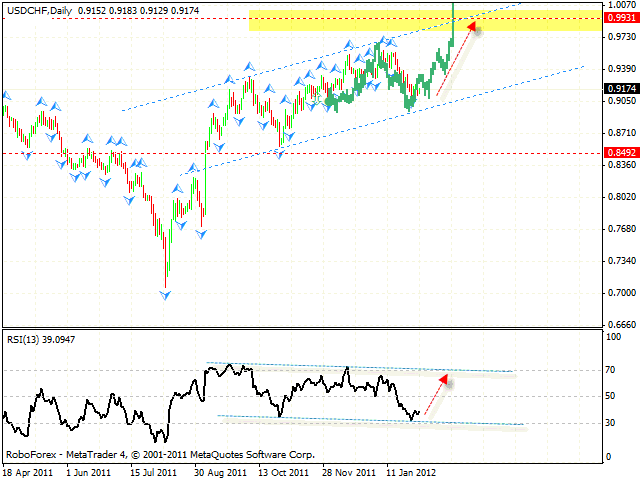Viewport: 640px width, 480px height.
Task: Click the 30 level on the RSI scale
Action: pyautogui.click(x=612, y=422)
